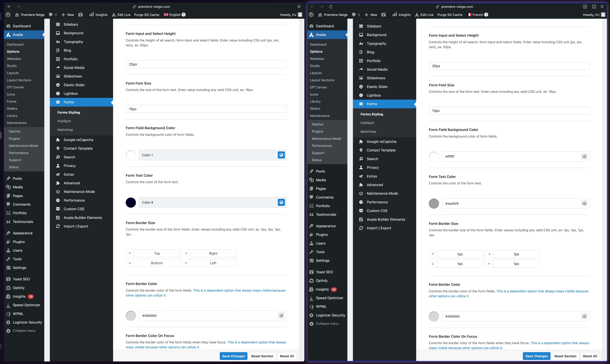Click Yoast icon in left admin bar
Viewport: 610px width, 364px height.
pos(80,15)
